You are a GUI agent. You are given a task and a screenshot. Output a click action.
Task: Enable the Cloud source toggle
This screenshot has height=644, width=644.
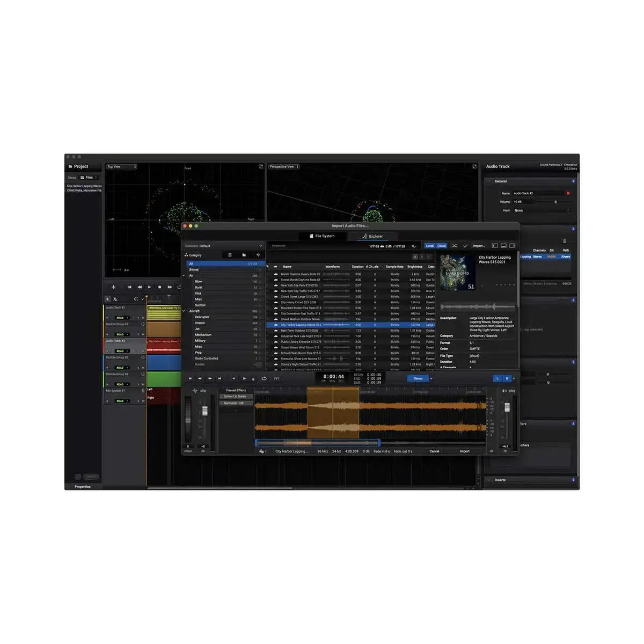tap(441, 246)
